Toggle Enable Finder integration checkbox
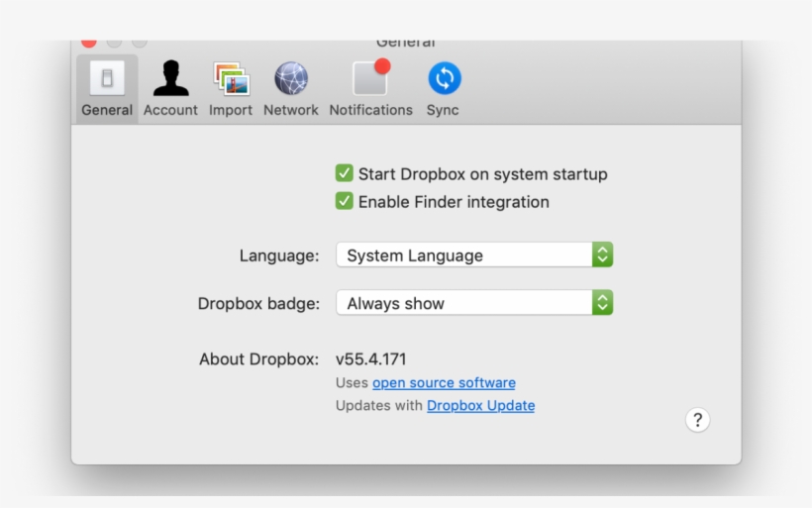 pos(345,201)
